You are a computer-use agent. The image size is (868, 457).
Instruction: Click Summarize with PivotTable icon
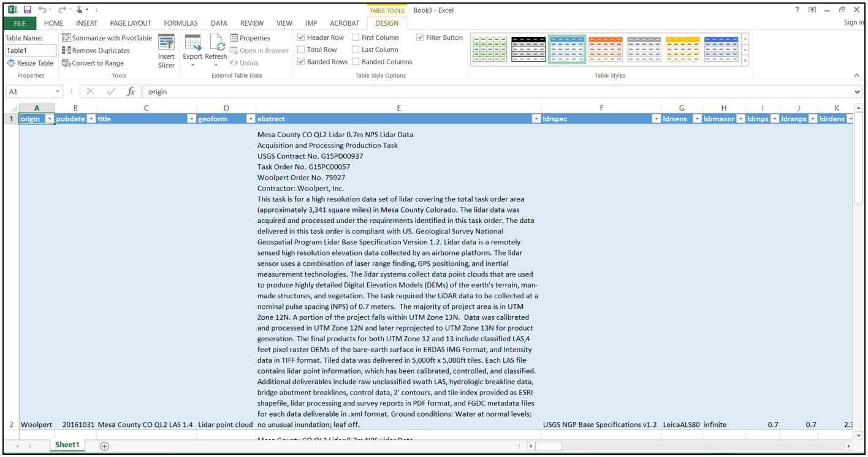(66, 38)
